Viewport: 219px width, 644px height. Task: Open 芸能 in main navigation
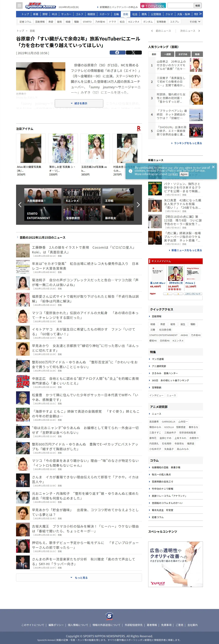coord(126,14)
